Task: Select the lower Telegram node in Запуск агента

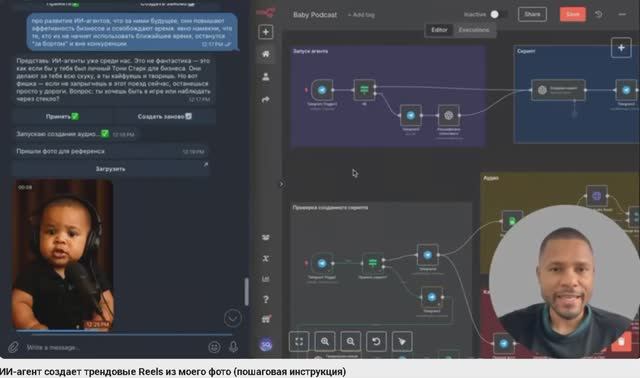Action: 411,116
